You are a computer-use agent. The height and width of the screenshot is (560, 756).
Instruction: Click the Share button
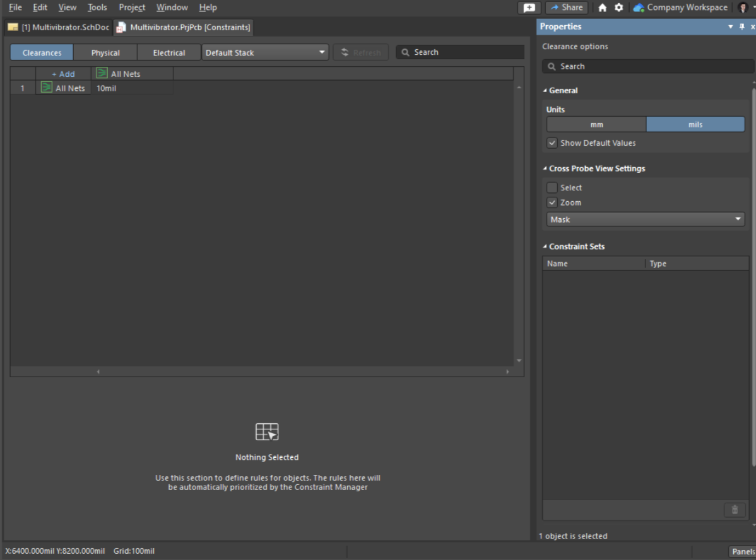click(566, 8)
